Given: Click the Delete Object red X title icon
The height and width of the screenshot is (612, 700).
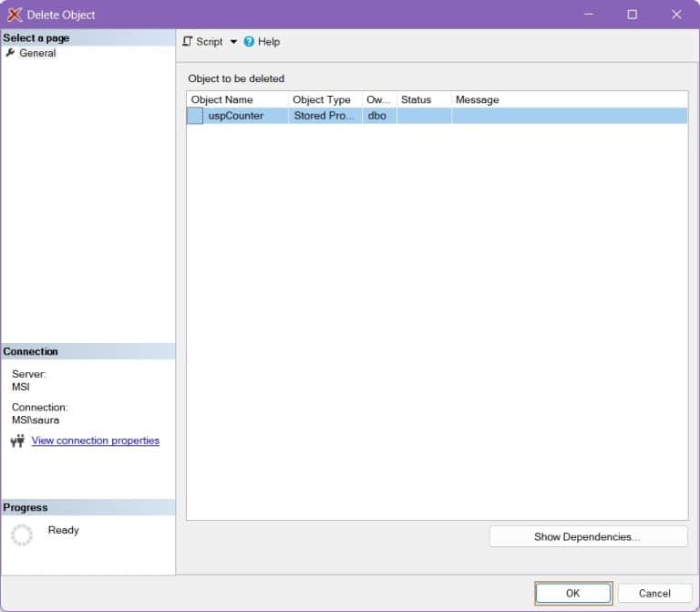Looking at the screenshot, I should pyautogui.click(x=15, y=15).
